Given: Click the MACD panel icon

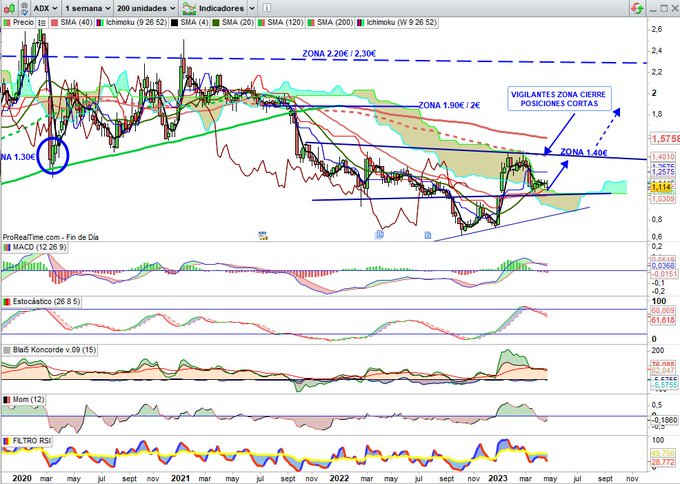Looking at the screenshot, I should [x=7, y=247].
